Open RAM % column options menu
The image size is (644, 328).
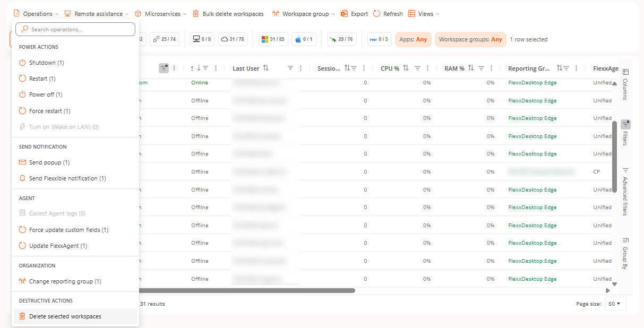[492, 68]
